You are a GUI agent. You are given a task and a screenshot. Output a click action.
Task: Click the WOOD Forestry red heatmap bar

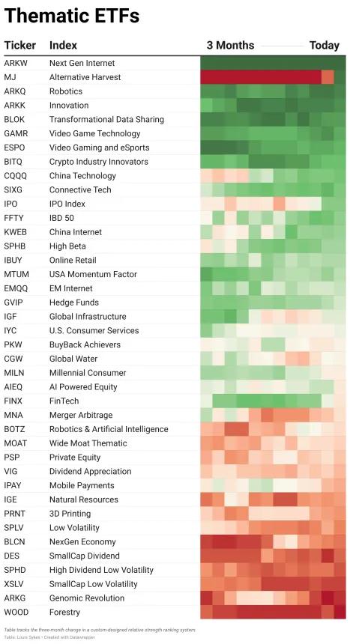coord(273,613)
